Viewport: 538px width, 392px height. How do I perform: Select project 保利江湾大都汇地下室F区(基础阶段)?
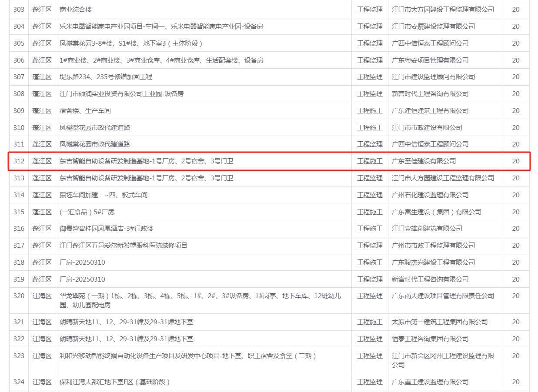click(114, 382)
